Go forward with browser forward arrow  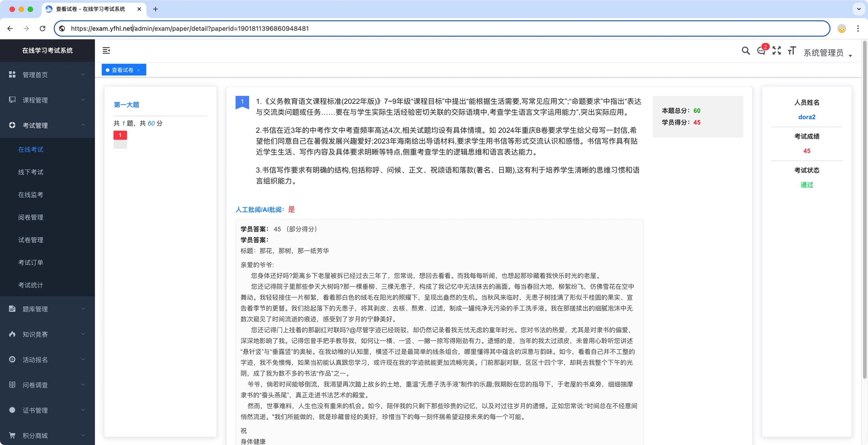pos(26,28)
